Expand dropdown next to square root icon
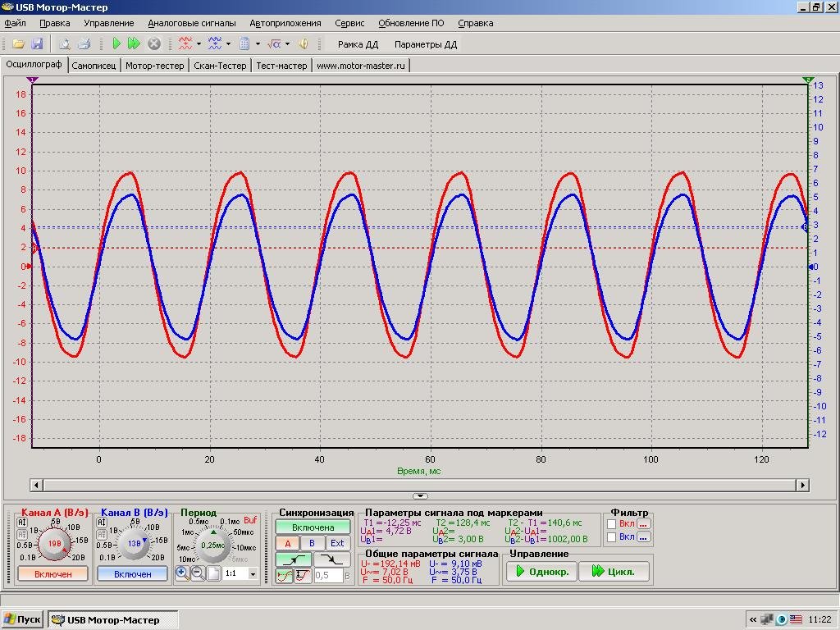The height and width of the screenshot is (630, 840). tap(288, 44)
